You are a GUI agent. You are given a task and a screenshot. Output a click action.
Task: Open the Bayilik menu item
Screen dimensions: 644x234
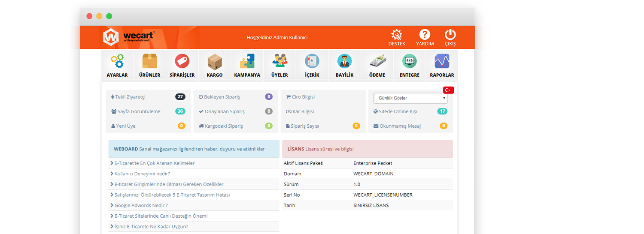tap(344, 66)
